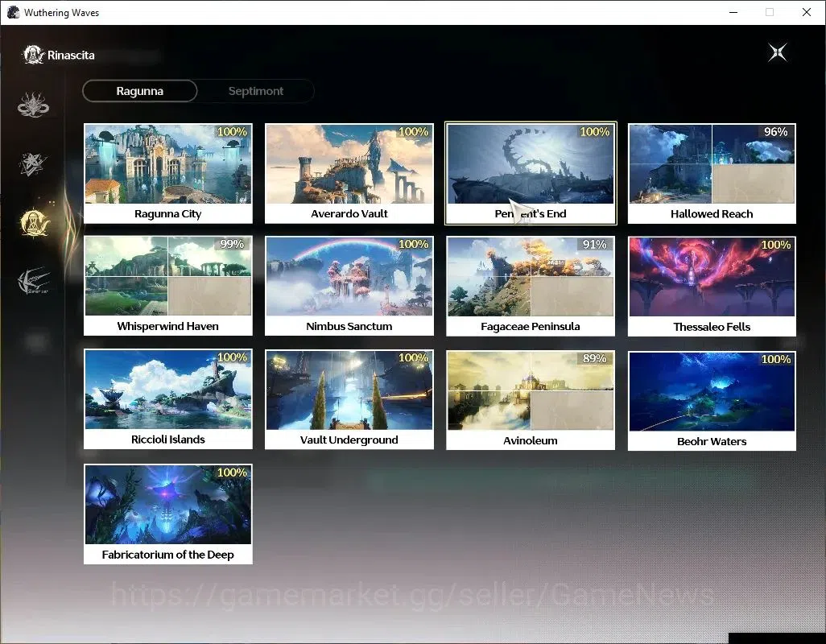The width and height of the screenshot is (826, 644).
Task: Select the second star-shaped region emblem
Action: [x=33, y=163]
